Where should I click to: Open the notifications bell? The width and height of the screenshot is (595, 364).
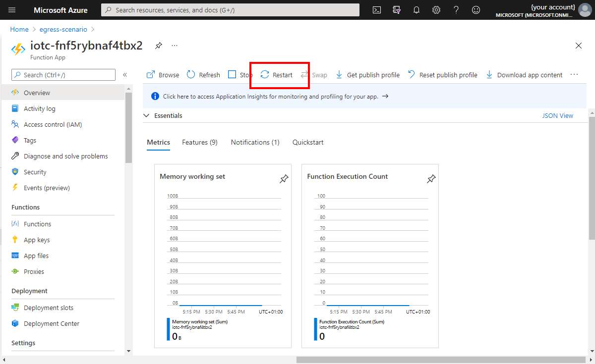(416, 10)
